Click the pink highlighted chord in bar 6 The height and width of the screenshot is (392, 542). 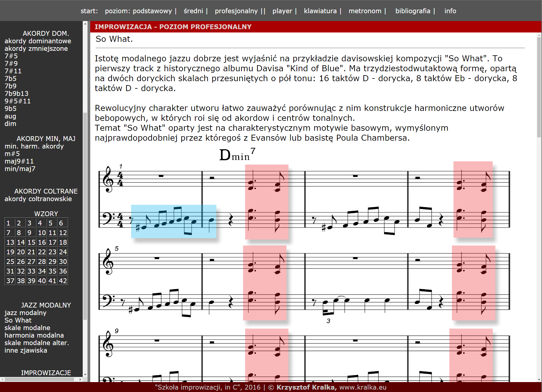click(264, 283)
